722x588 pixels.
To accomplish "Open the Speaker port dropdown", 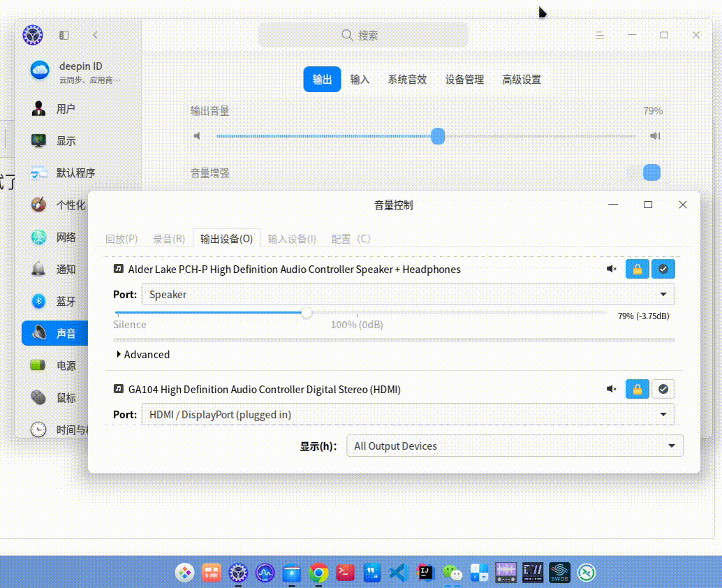I will point(408,294).
